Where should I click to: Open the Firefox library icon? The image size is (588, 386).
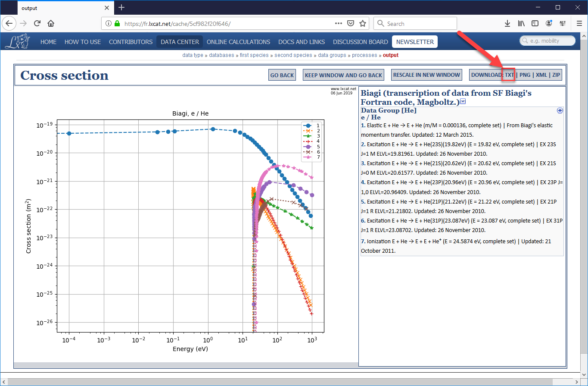click(521, 23)
